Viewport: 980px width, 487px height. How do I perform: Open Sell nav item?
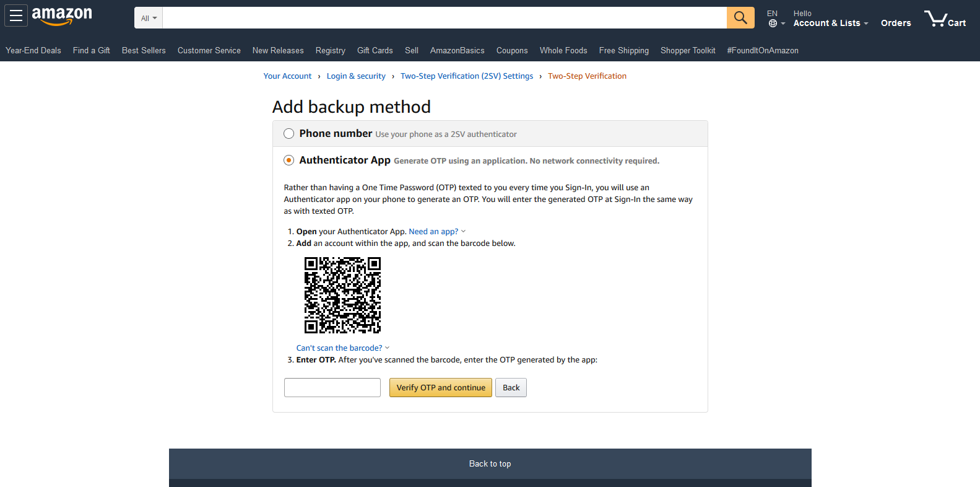[x=412, y=51]
